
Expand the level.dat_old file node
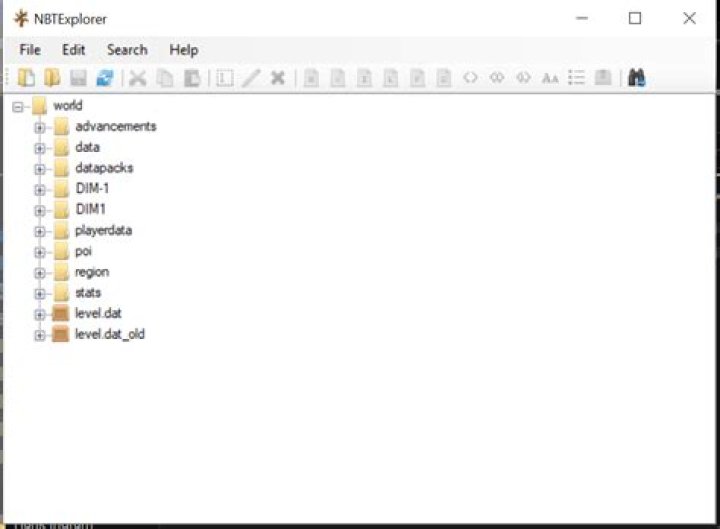[39, 335]
